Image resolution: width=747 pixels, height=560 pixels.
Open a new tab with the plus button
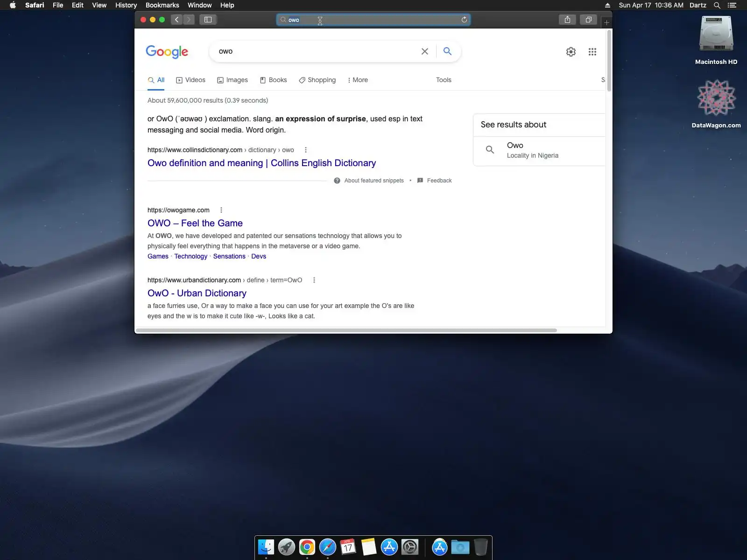point(606,22)
